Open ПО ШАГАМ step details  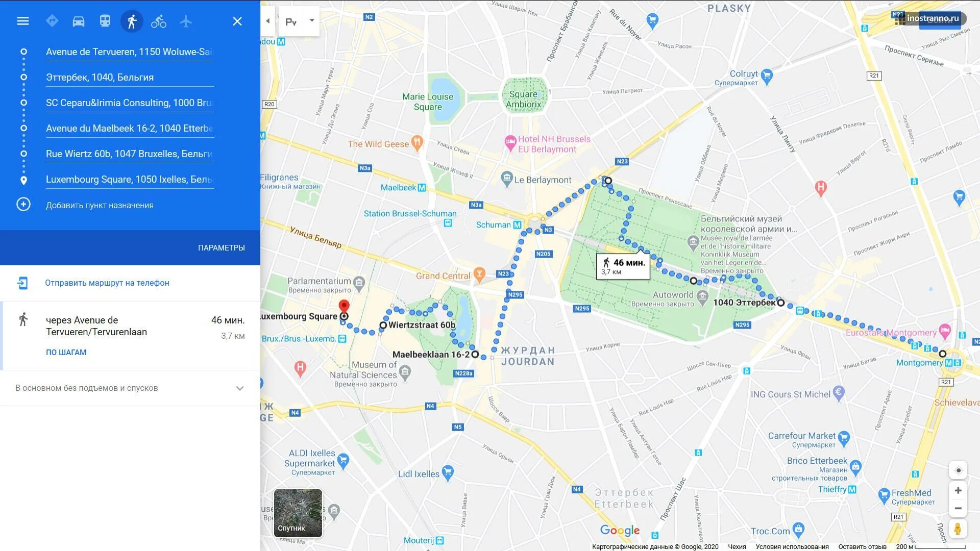[x=66, y=353]
